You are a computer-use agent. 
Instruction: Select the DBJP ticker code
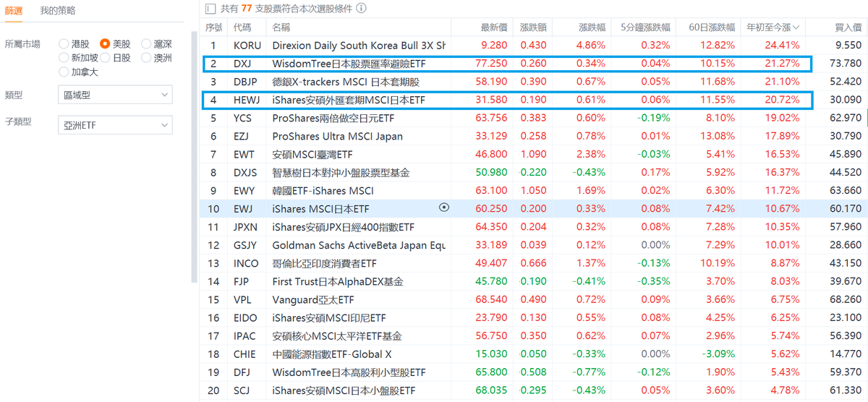click(x=246, y=82)
